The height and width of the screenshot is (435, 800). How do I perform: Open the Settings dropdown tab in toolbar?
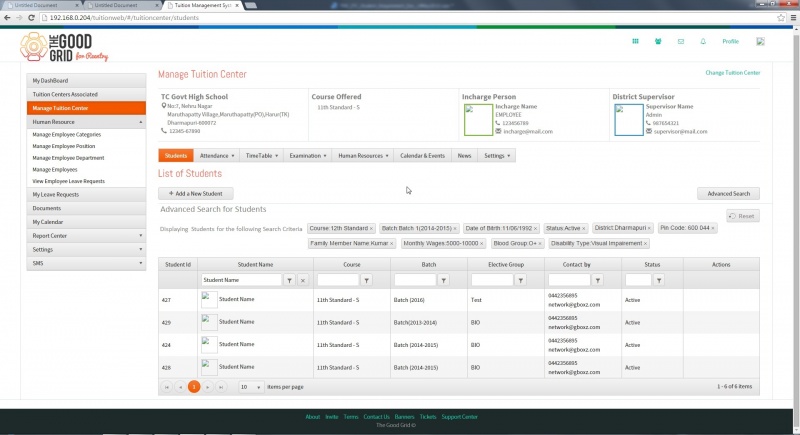[x=497, y=156]
